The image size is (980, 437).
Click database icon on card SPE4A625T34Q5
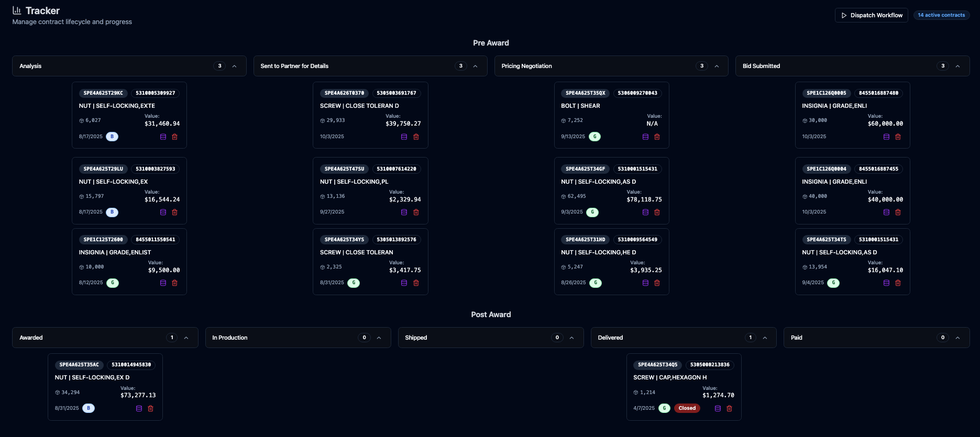718,408
